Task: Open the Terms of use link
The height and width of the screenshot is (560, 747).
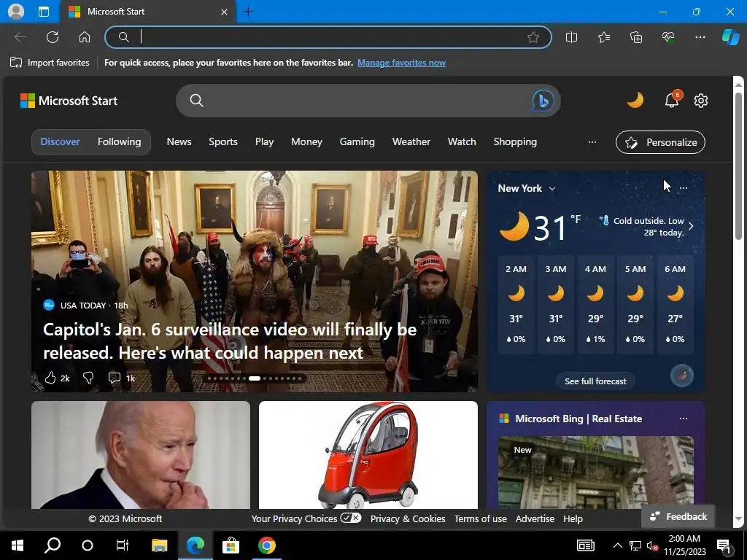Action: pyautogui.click(x=480, y=518)
